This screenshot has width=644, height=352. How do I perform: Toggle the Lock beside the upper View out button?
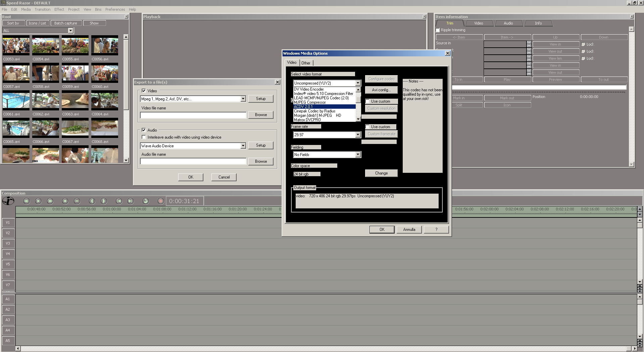(x=583, y=51)
